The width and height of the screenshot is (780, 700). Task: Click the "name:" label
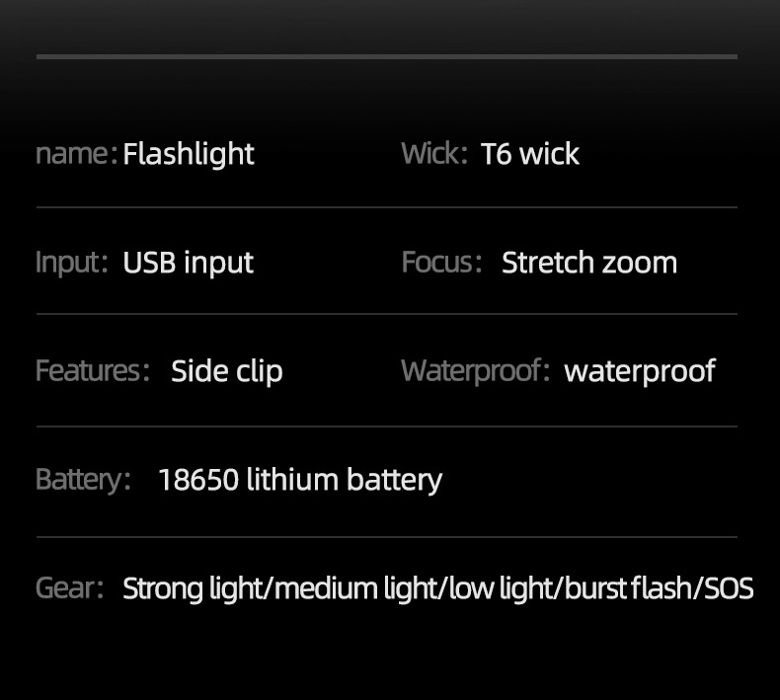click(x=76, y=154)
